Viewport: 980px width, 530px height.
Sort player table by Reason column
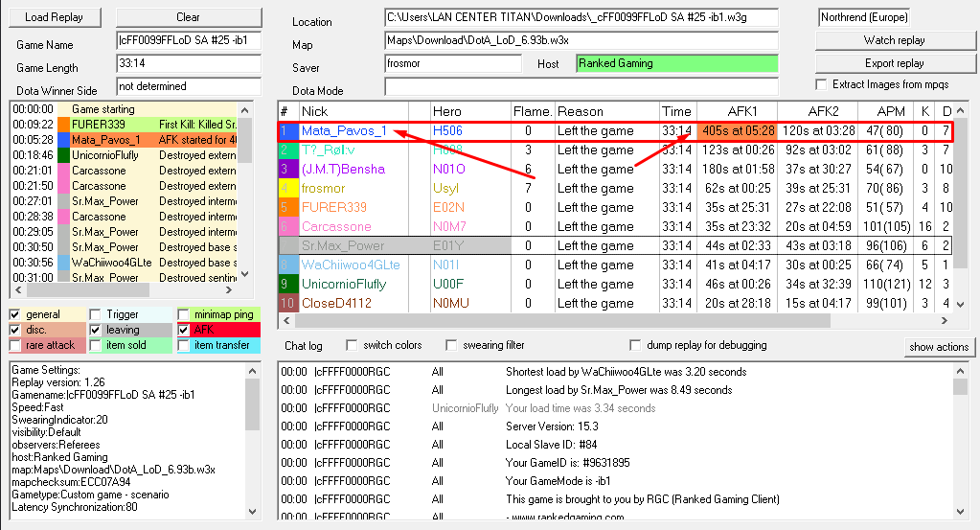tap(607, 111)
